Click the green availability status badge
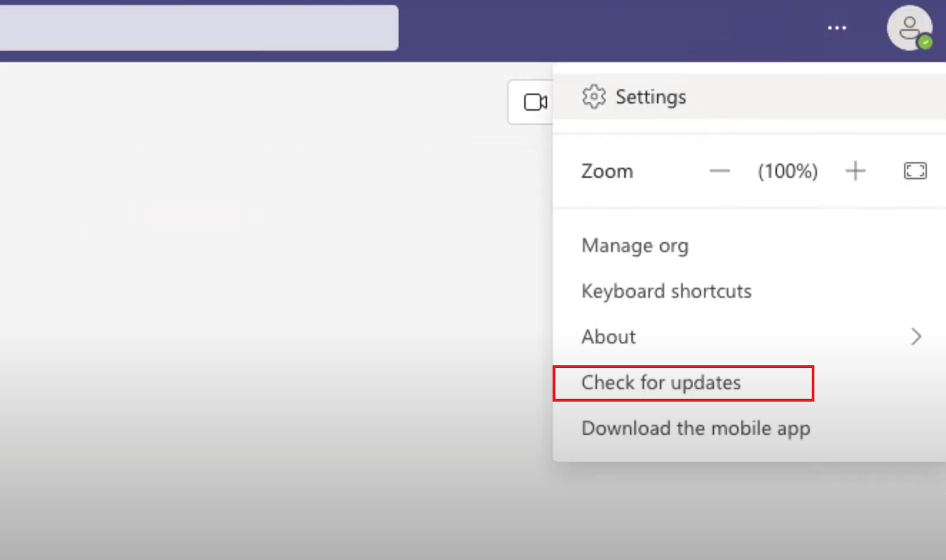Screen dimensions: 946x560 click(925, 42)
